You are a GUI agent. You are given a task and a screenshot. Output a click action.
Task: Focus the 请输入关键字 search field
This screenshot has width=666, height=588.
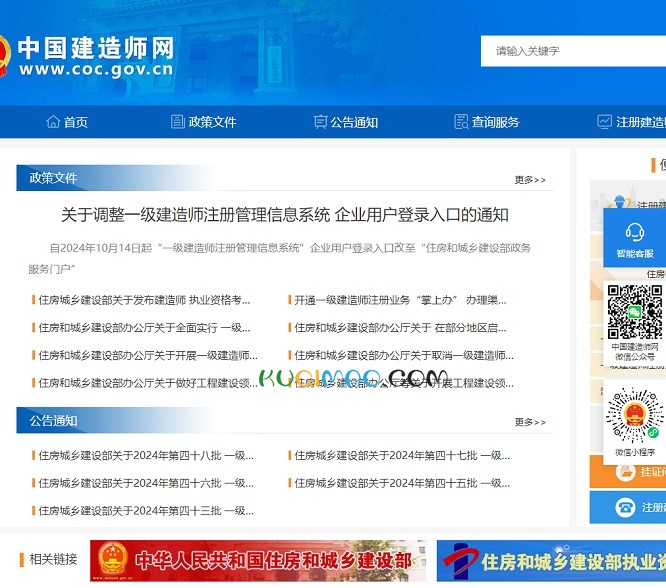point(573,51)
